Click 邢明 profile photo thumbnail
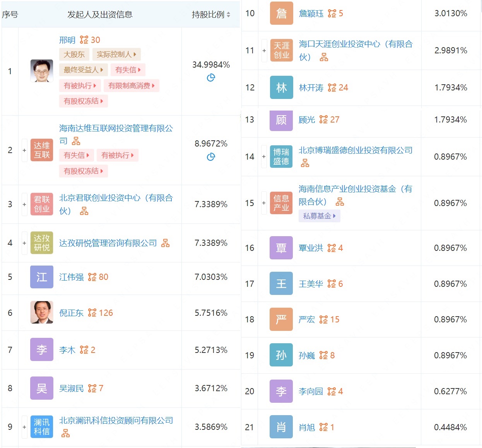This screenshot has height=448, width=482. coord(42,71)
